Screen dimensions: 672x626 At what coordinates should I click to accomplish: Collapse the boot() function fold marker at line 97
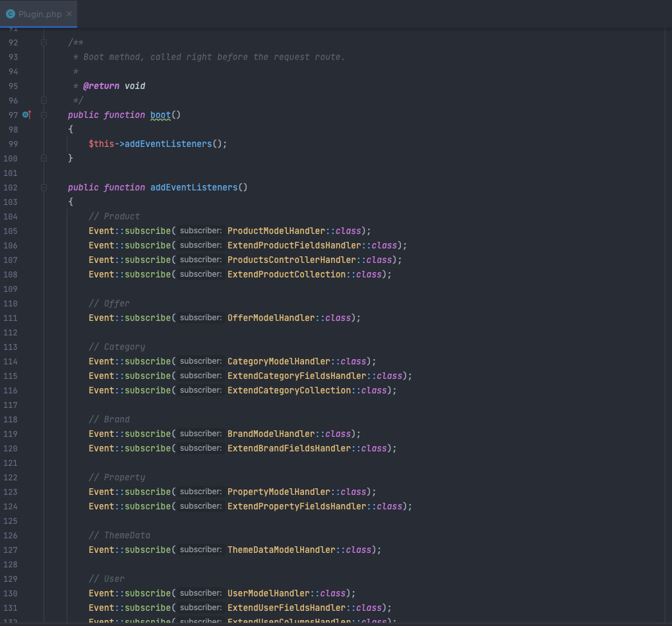tap(44, 115)
